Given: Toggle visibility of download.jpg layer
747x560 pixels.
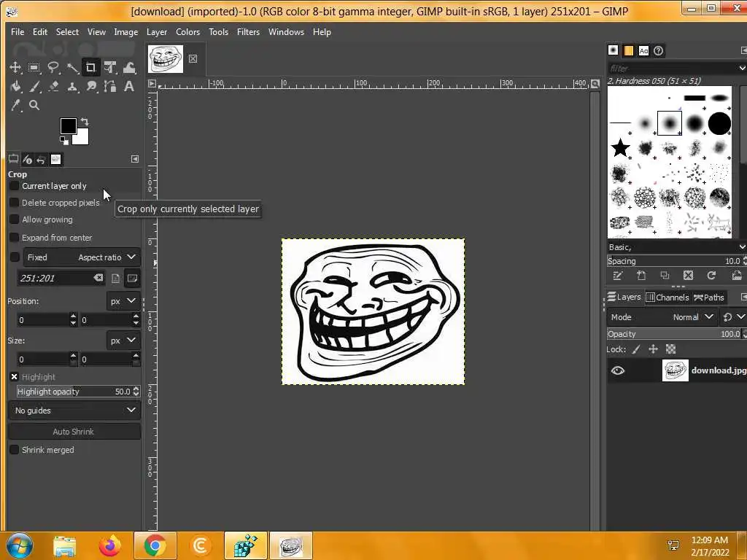Looking at the screenshot, I should point(617,370).
